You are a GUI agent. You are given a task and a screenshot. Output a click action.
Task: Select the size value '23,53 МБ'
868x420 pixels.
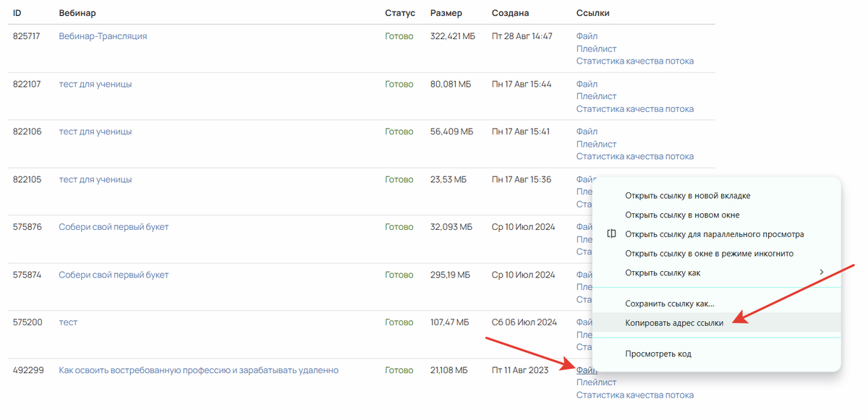point(448,179)
